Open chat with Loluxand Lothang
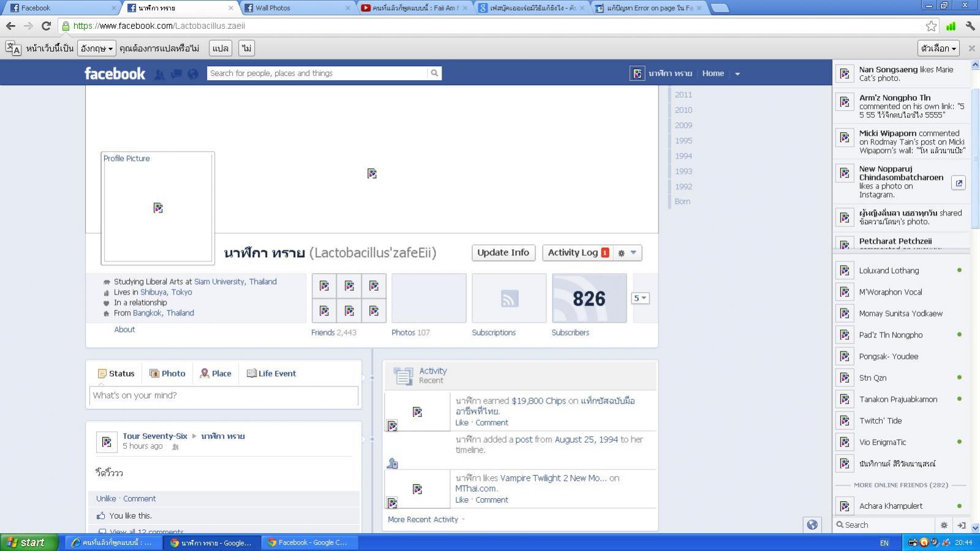 (900, 271)
